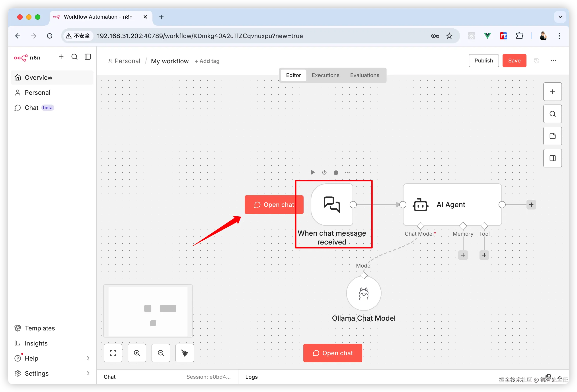The height and width of the screenshot is (392, 577).
Task: Click the tidy up broom icon
Action: click(x=185, y=353)
